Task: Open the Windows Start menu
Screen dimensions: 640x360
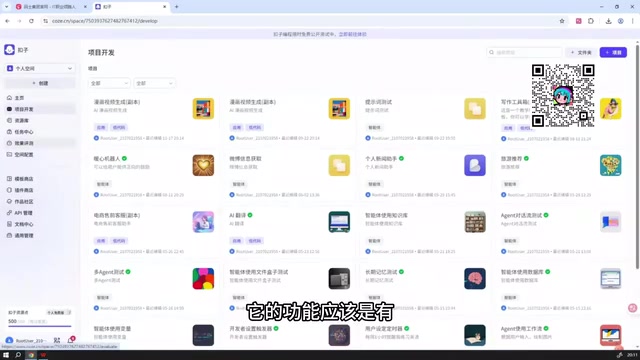Action: [x=6, y=355]
